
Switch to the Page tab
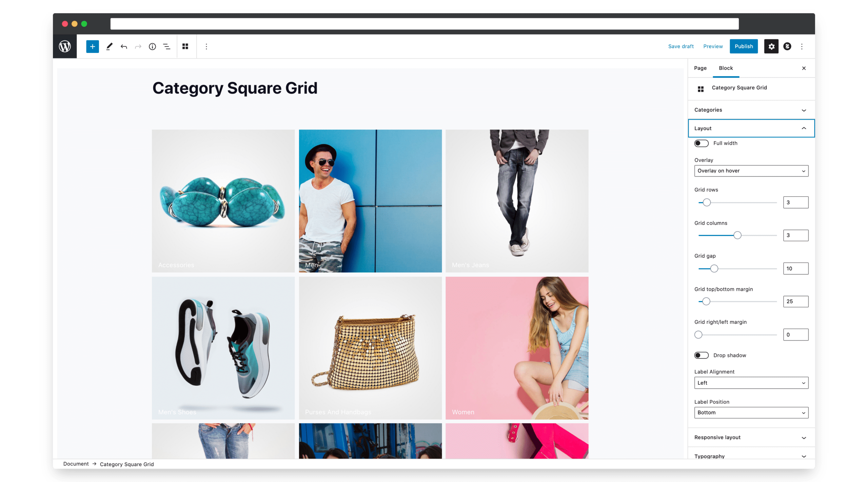pyautogui.click(x=700, y=68)
